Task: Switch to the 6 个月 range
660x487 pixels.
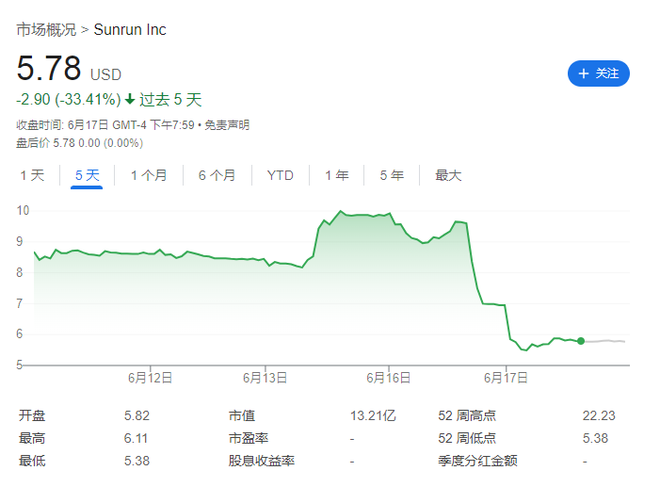Action: click(x=217, y=175)
